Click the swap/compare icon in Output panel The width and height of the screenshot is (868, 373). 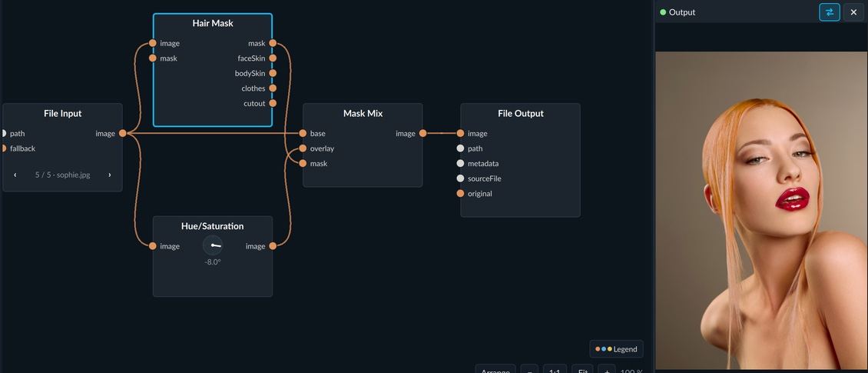(830, 12)
